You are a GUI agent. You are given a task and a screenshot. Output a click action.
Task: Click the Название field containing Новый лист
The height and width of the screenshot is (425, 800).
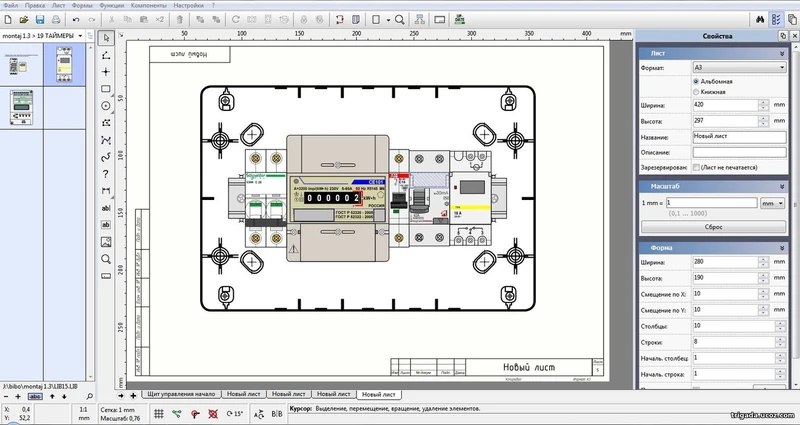[738, 135]
